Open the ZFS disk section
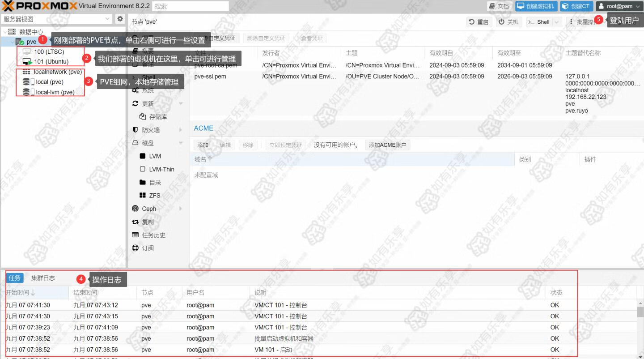The width and height of the screenshot is (644, 359). [154, 196]
